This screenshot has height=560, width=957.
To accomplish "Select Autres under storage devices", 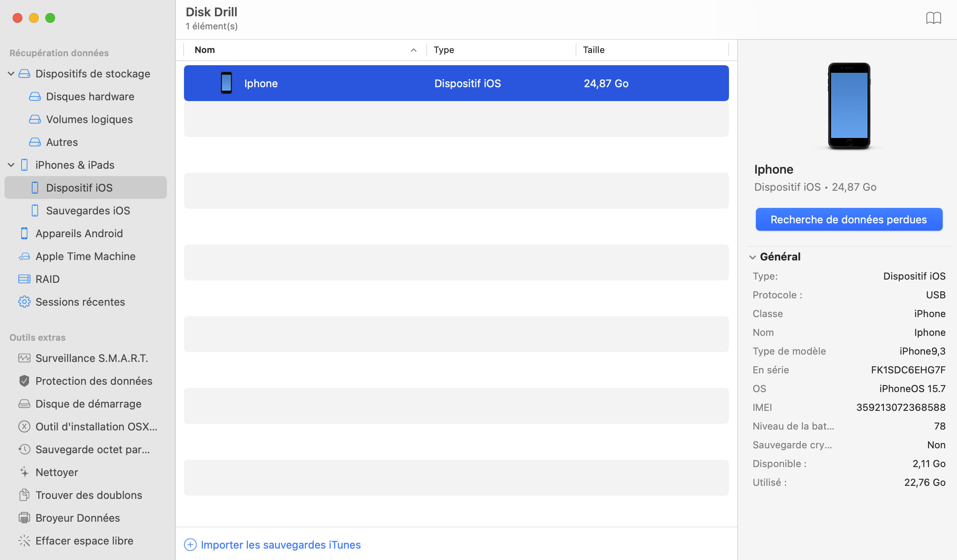I will click(x=62, y=142).
